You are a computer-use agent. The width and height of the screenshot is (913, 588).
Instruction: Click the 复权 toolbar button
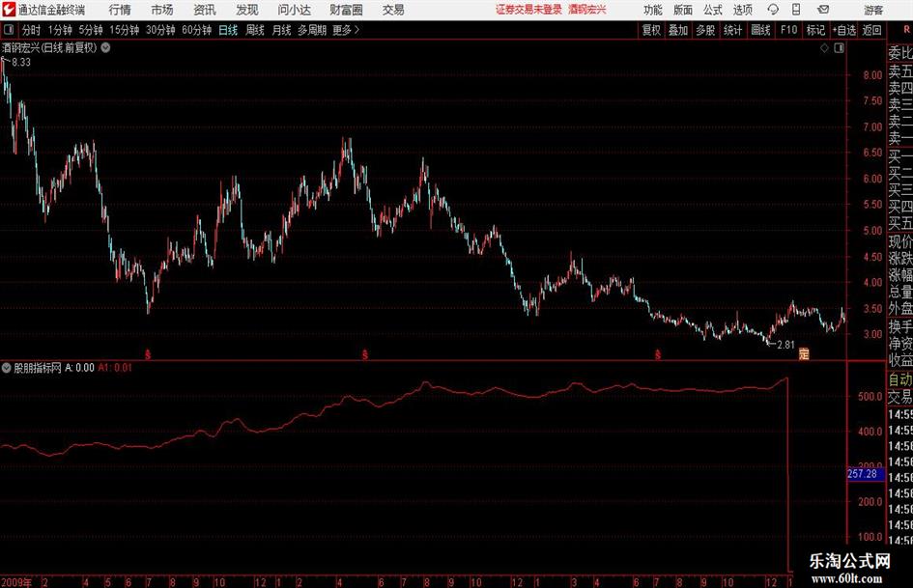(x=651, y=30)
